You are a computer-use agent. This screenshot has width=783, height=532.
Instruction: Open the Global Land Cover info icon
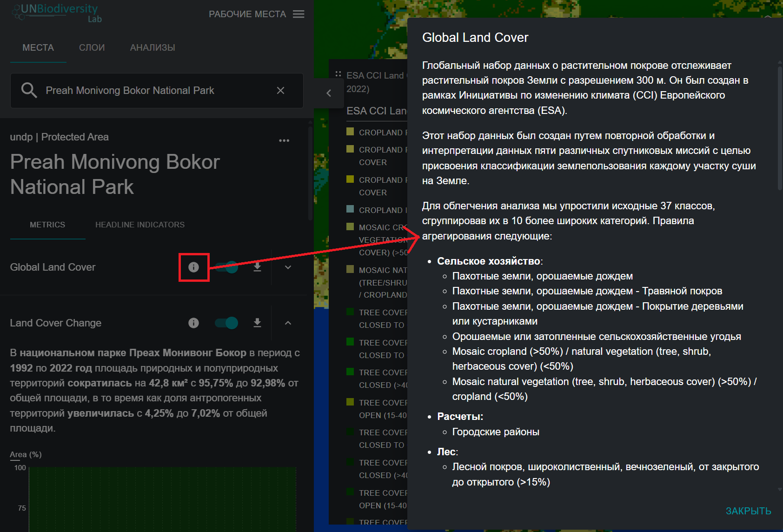coord(193,267)
